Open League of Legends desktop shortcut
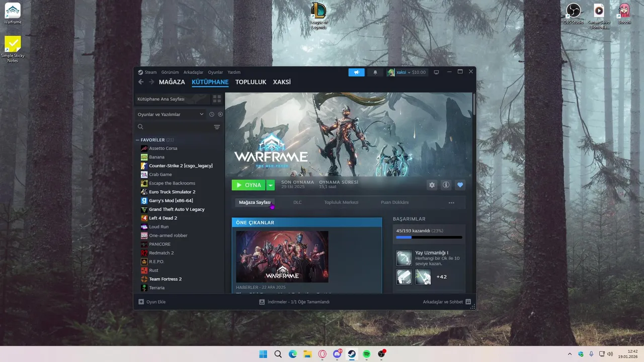Image resolution: width=644 pixels, height=362 pixels. [x=318, y=16]
